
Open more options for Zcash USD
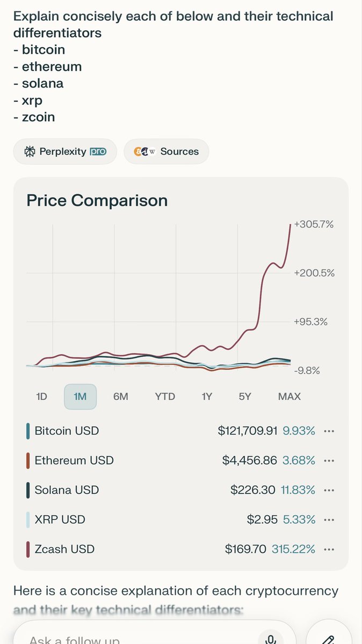point(330,549)
